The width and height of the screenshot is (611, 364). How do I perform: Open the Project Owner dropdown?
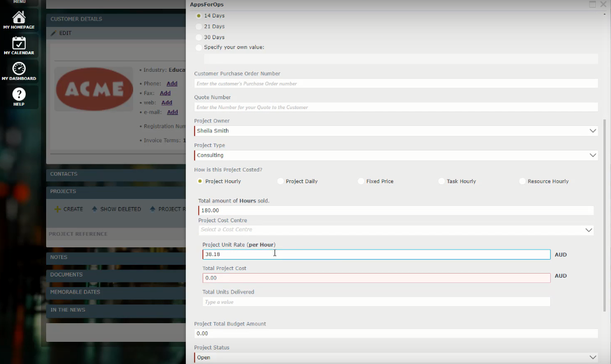point(396,131)
